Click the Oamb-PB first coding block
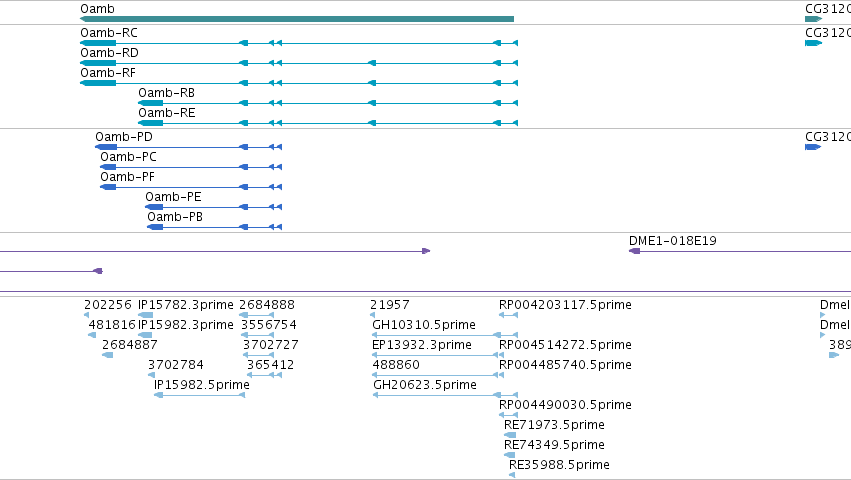The width and height of the screenshot is (851, 480). pos(155,227)
